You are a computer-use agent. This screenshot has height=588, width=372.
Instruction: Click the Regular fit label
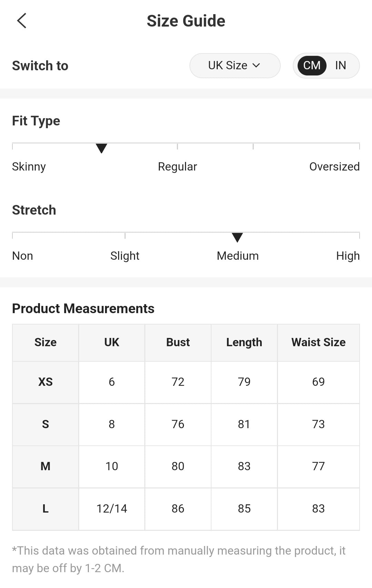(x=177, y=167)
